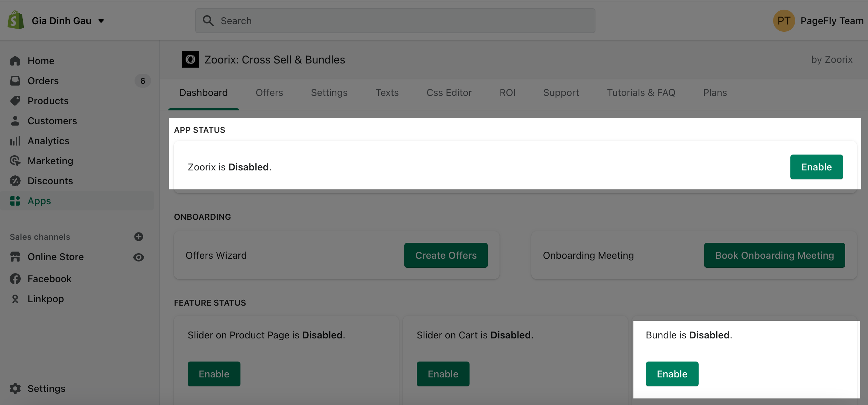Enable Slider on Product Page
868x405 pixels.
(214, 374)
